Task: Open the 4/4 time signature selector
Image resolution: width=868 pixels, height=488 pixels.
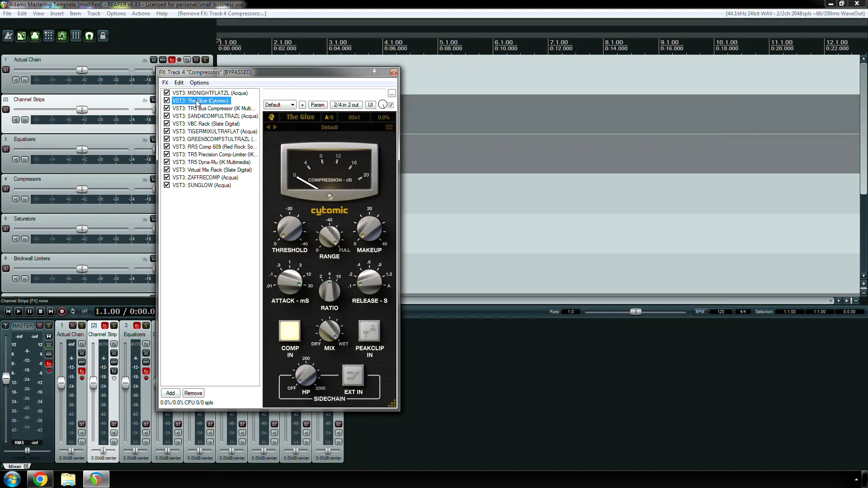Action: 743,312
